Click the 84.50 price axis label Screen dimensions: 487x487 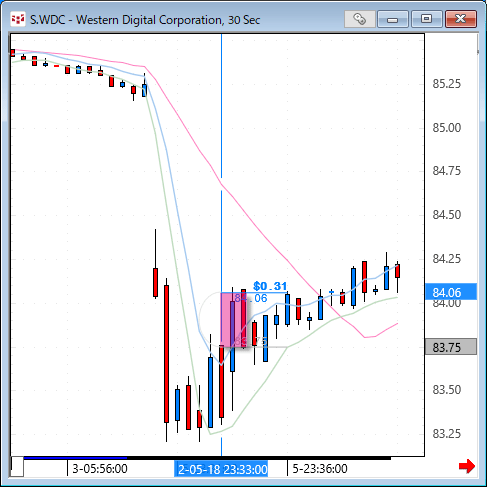click(x=447, y=214)
